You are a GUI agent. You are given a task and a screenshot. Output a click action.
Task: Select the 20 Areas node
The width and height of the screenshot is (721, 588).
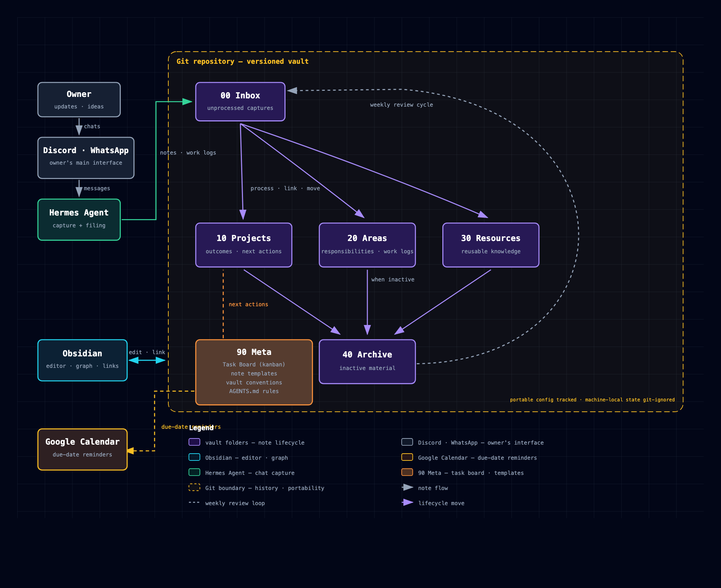367,245
